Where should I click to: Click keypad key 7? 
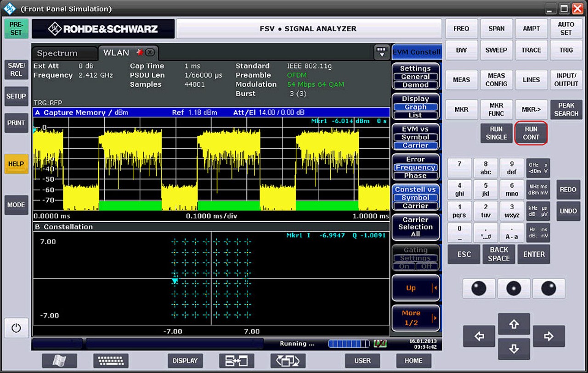(459, 168)
